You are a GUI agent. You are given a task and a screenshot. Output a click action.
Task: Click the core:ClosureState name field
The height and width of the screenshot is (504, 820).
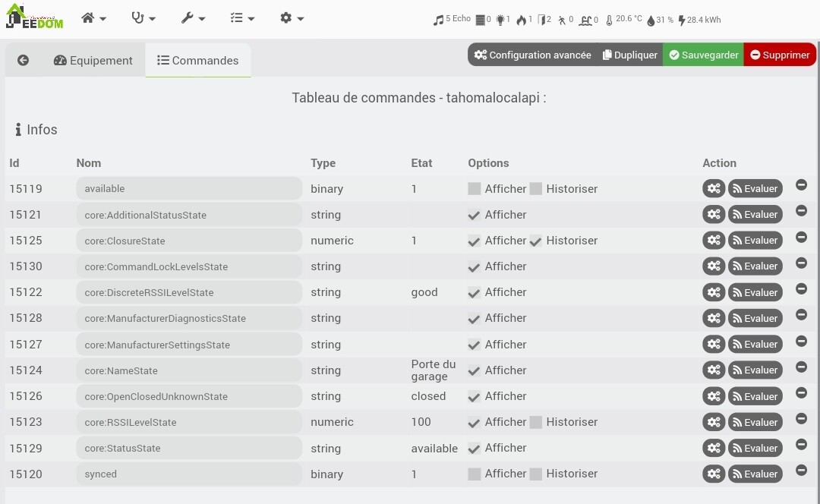(189, 241)
